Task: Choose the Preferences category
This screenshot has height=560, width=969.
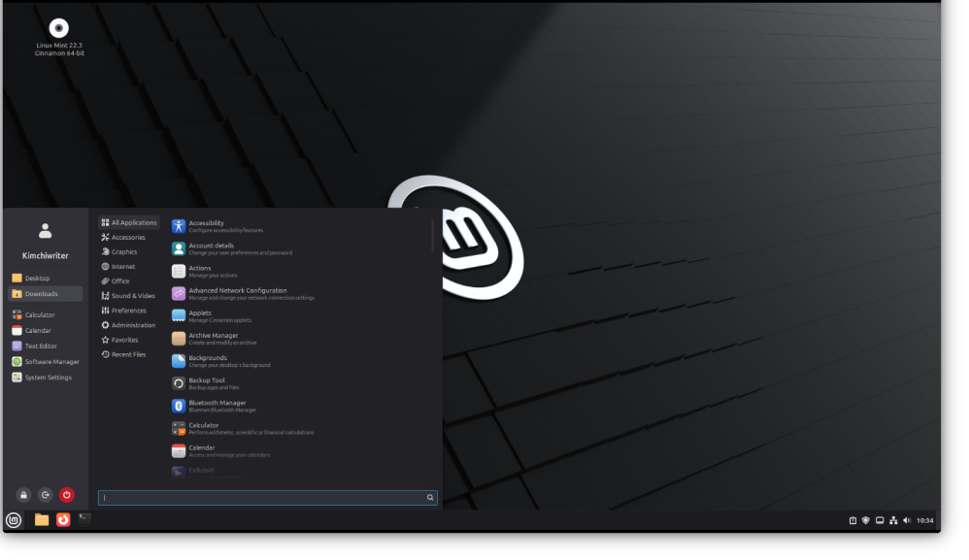Action: click(128, 311)
